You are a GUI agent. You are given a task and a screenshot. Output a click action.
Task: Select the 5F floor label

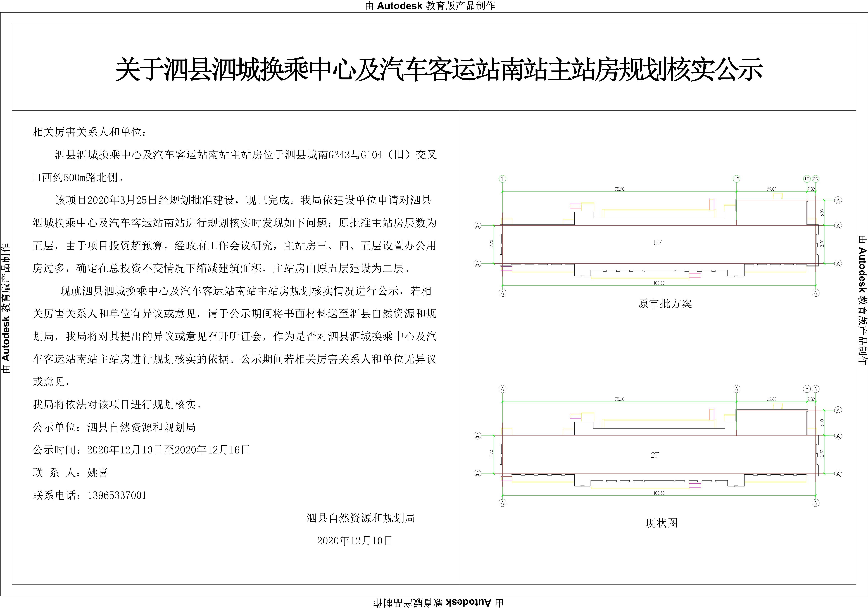click(x=658, y=243)
